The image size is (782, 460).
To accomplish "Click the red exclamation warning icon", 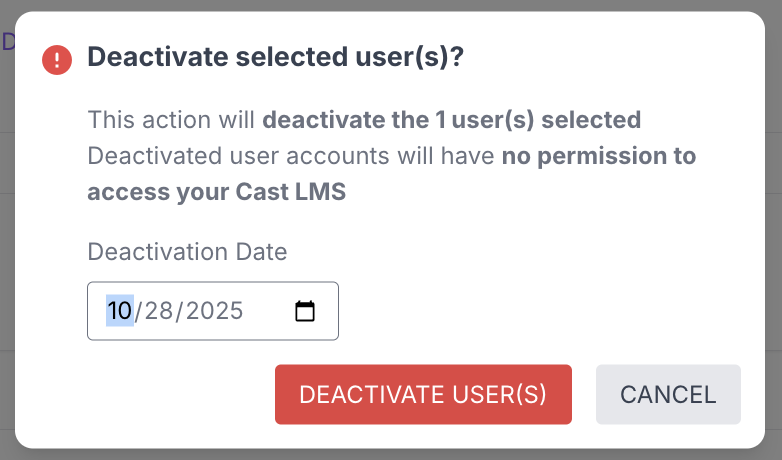I will tap(57, 60).
